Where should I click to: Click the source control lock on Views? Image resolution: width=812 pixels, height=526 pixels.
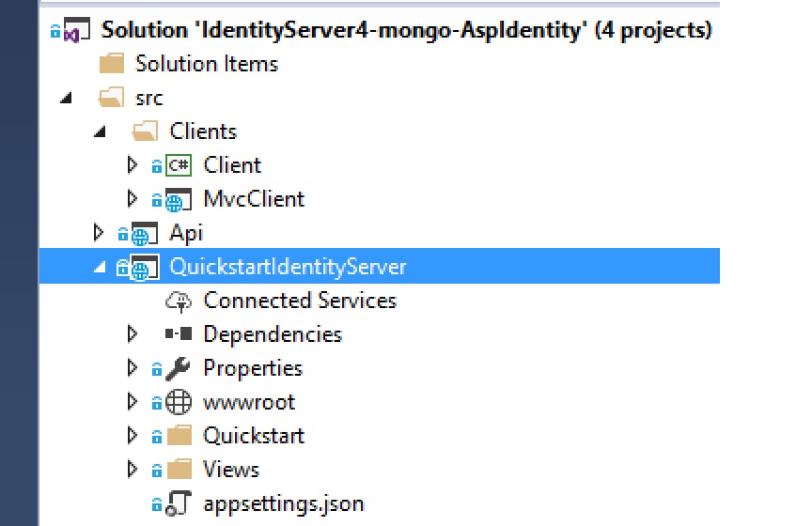pyautogui.click(x=156, y=470)
